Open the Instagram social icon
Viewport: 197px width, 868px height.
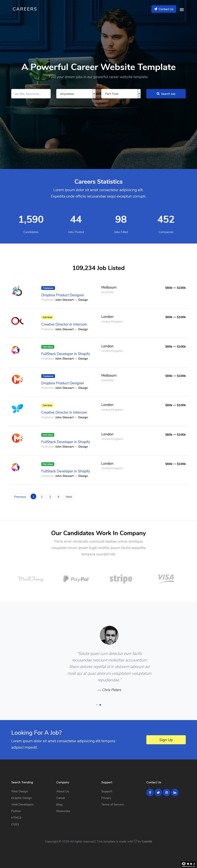[x=166, y=792]
